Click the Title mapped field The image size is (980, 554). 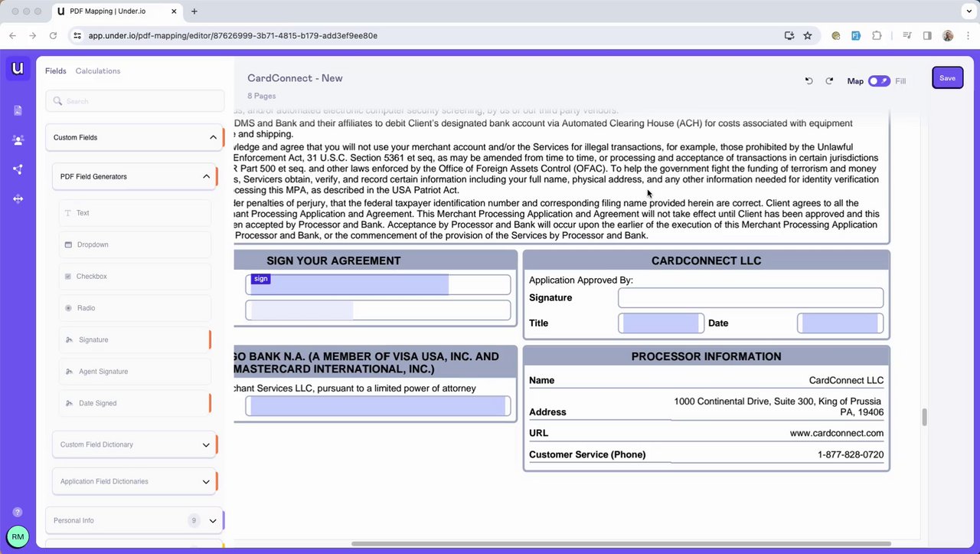[x=661, y=323]
